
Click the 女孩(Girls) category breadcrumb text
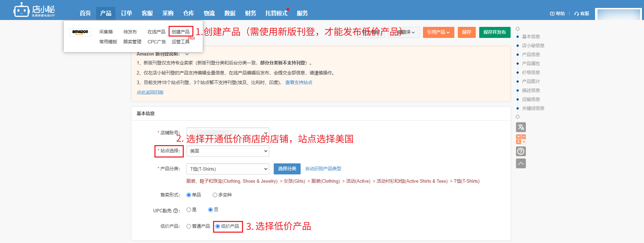(294, 181)
